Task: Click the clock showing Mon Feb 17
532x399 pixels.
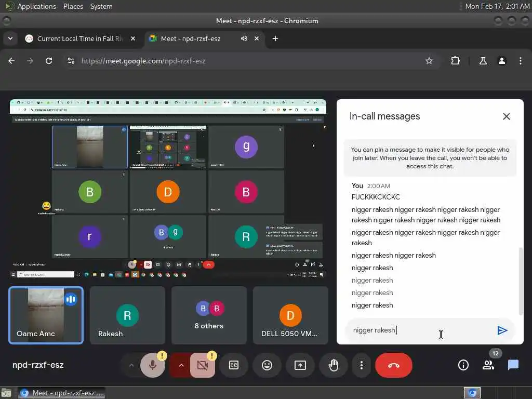Action: pos(497,6)
